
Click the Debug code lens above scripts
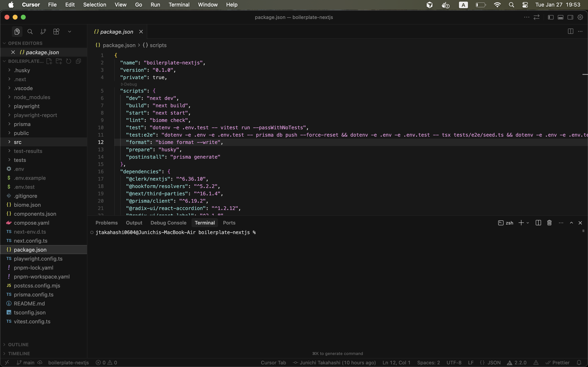[129, 84]
